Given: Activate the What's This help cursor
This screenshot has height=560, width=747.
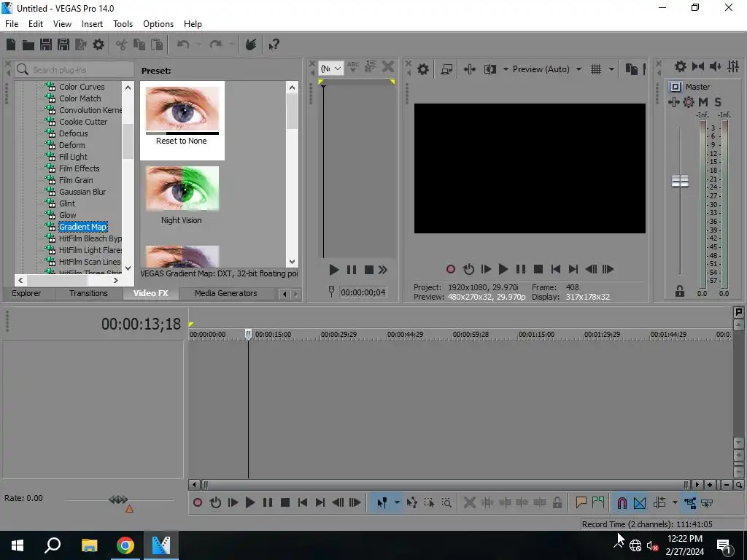Looking at the screenshot, I should pyautogui.click(x=274, y=44).
